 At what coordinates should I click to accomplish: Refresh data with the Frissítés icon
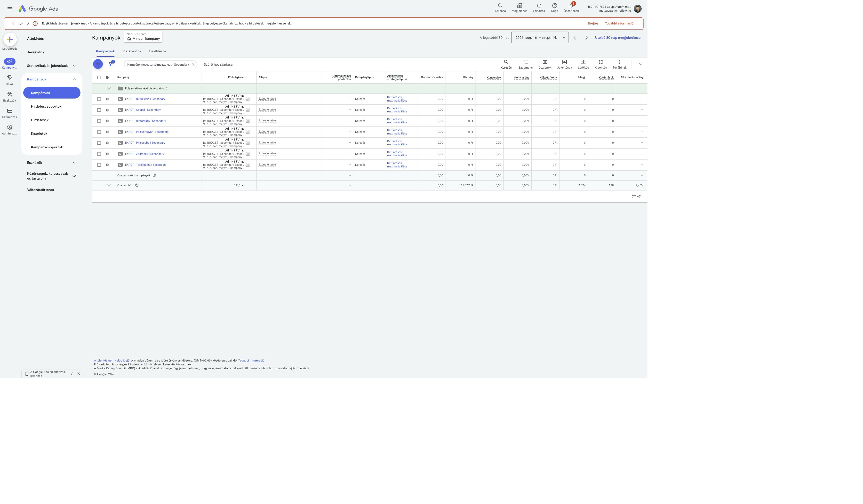(x=539, y=8)
